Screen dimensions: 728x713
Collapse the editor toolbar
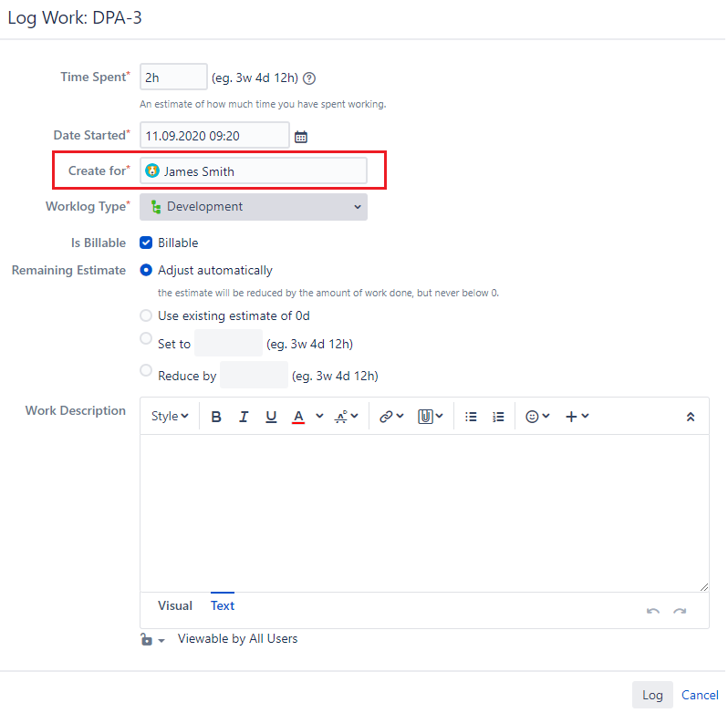click(691, 417)
